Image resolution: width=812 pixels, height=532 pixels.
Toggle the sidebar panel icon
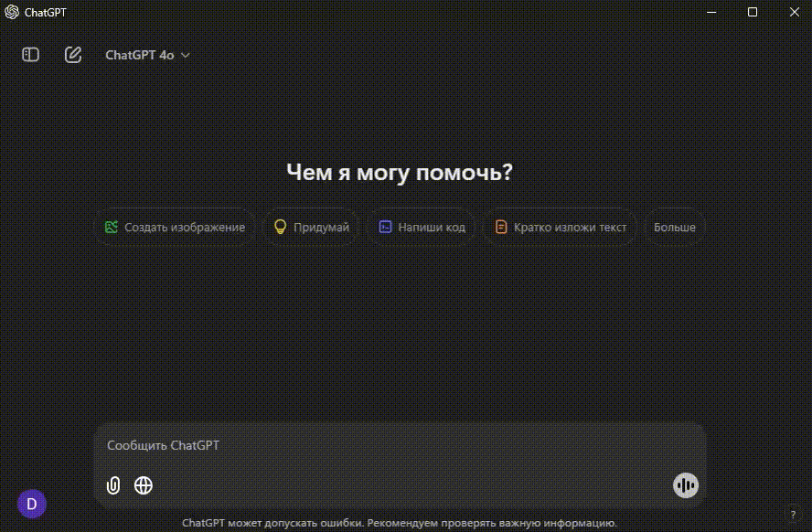(30, 54)
